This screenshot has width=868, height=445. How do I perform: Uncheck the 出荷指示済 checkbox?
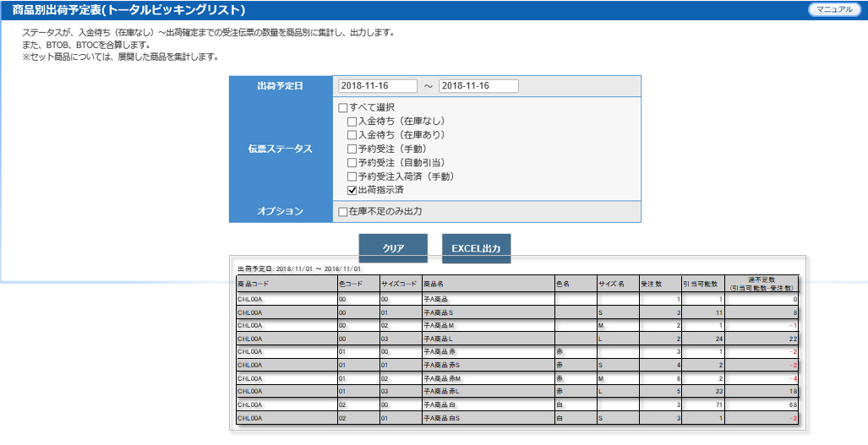click(352, 191)
